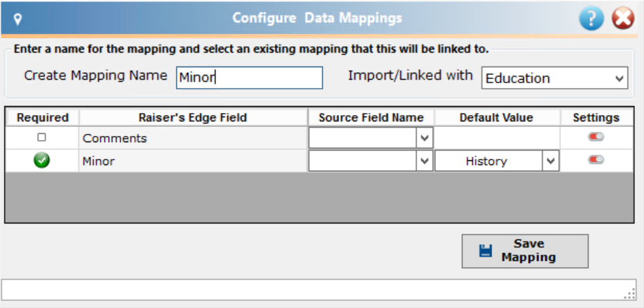Click the Default Value cell for Comments
The image size is (644, 308).
pyautogui.click(x=497, y=138)
